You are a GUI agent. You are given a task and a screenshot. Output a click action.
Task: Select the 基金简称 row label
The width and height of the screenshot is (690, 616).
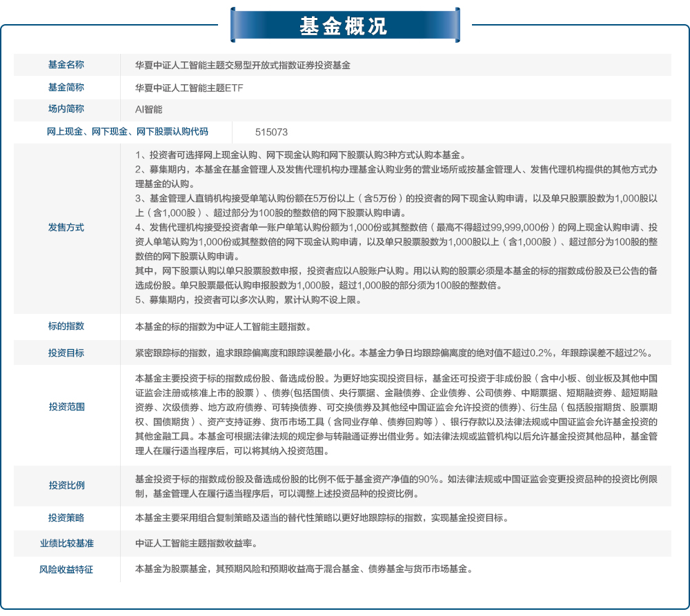point(66,88)
